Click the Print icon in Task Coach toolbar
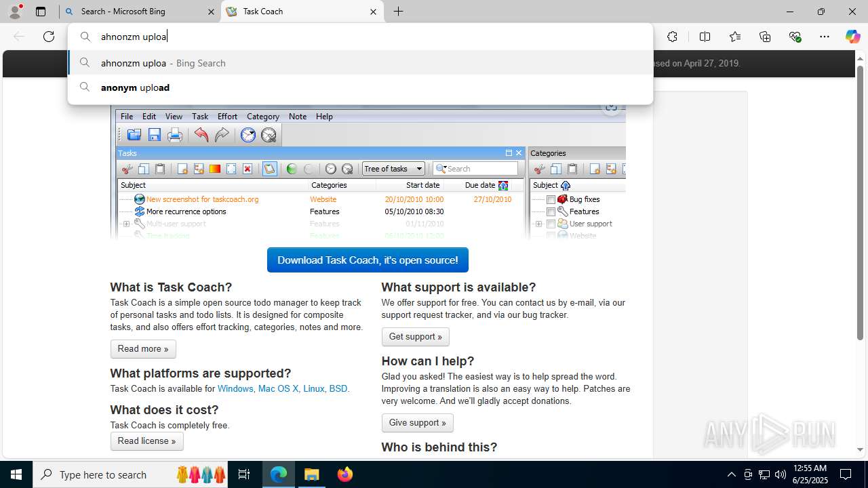Viewport: 868px width, 488px height. pyautogui.click(x=175, y=135)
